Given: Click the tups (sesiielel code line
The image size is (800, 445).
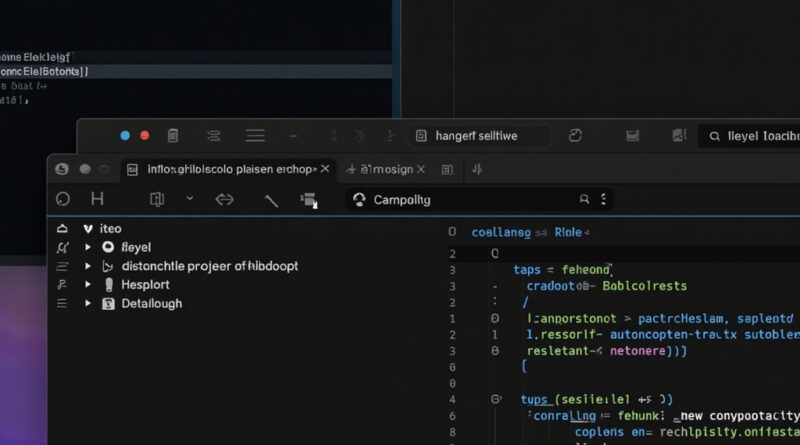Looking at the screenshot, I should pyautogui.click(x=596, y=400).
